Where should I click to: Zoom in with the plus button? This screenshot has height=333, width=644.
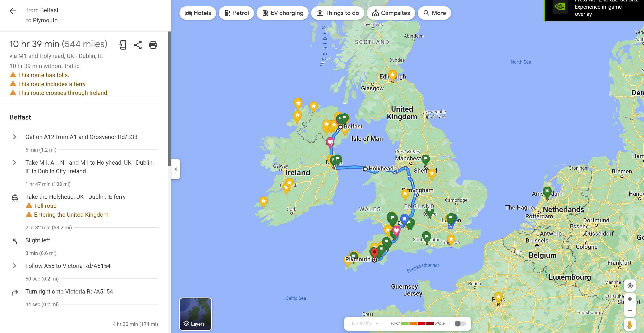(x=630, y=299)
